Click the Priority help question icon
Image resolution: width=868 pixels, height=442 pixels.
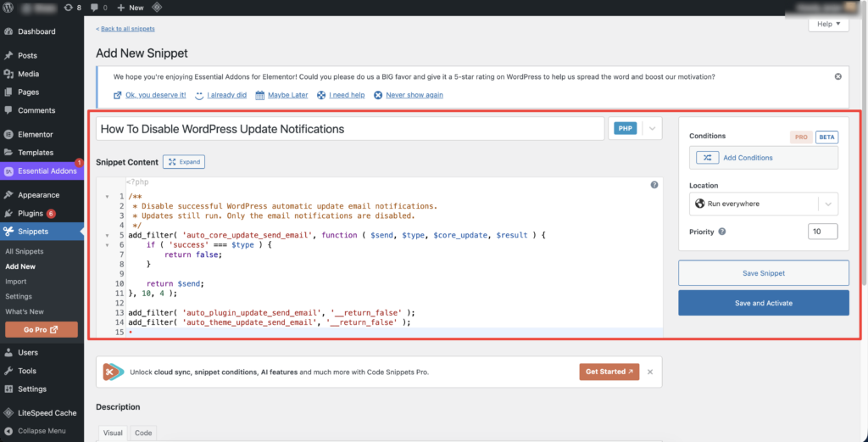pyautogui.click(x=722, y=232)
